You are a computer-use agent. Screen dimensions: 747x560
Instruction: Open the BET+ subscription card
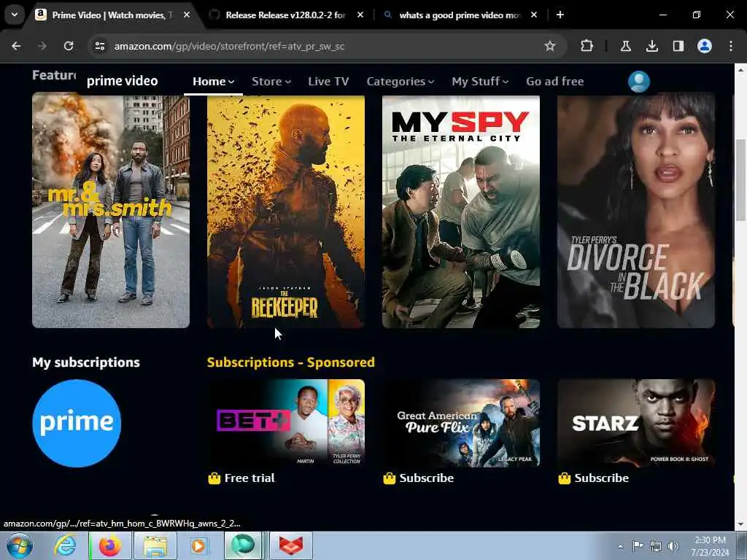tap(286, 424)
